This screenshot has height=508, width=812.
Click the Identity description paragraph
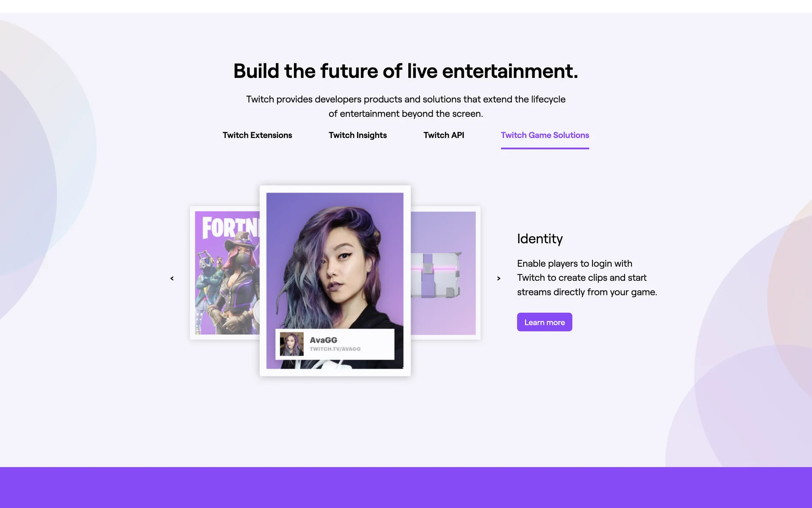[x=587, y=278]
